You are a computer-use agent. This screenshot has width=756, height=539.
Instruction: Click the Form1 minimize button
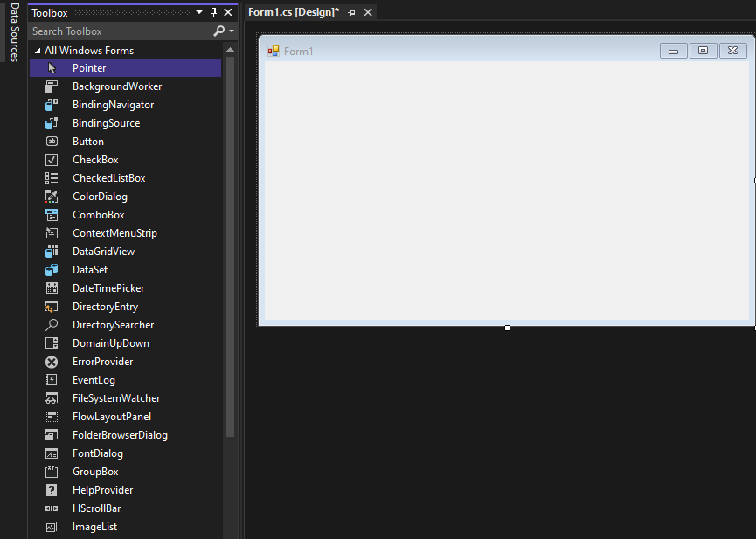(x=674, y=51)
